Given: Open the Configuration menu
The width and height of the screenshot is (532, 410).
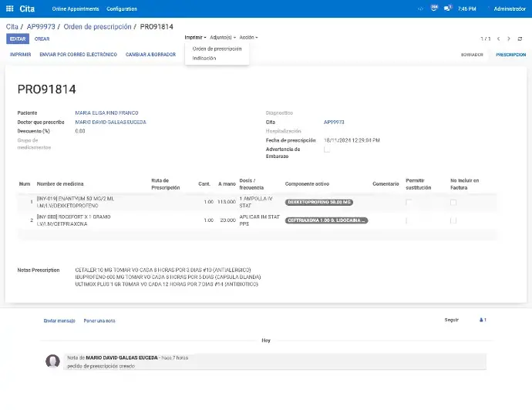Looking at the screenshot, I should pyautogui.click(x=122, y=8).
